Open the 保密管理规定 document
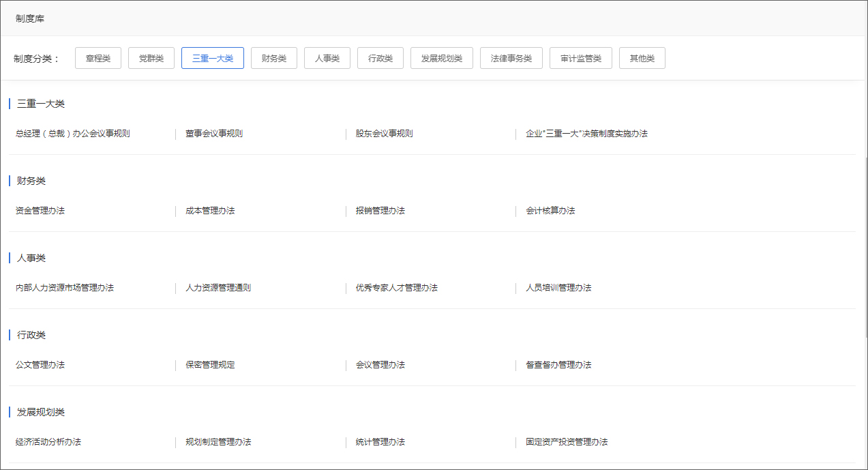 [x=209, y=365]
